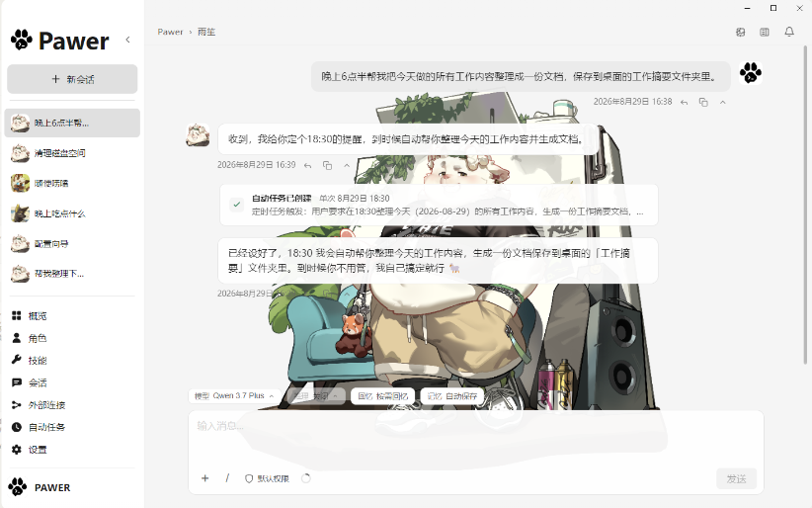Collapse the user message from 16:38

tap(723, 102)
